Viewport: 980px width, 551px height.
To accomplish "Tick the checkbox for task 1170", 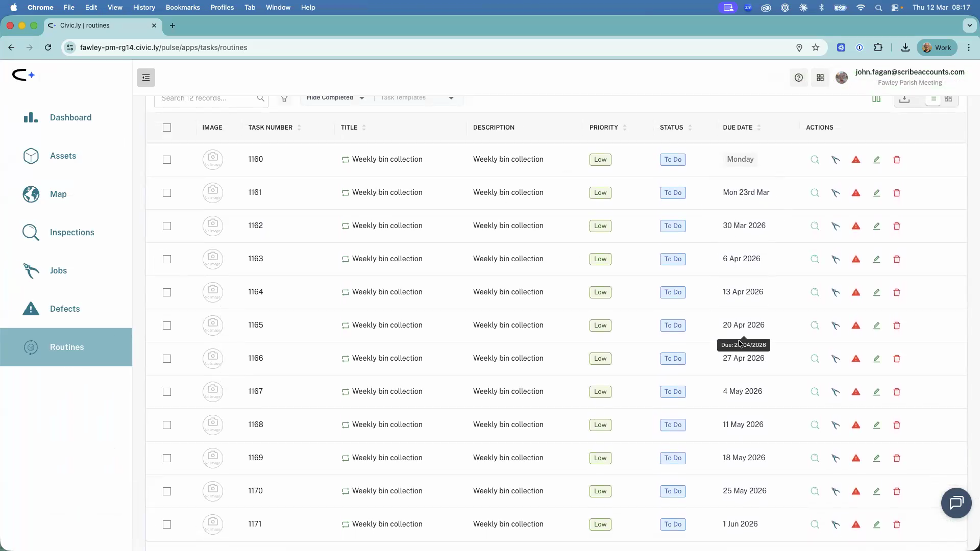I will click(x=167, y=491).
